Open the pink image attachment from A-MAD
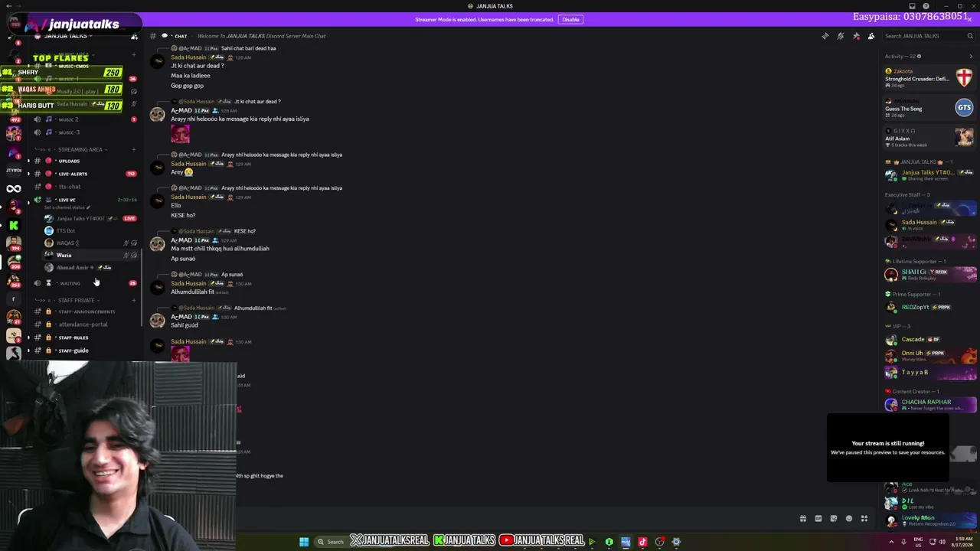Image resolution: width=980 pixels, height=551 pixels. coord(180,133)
